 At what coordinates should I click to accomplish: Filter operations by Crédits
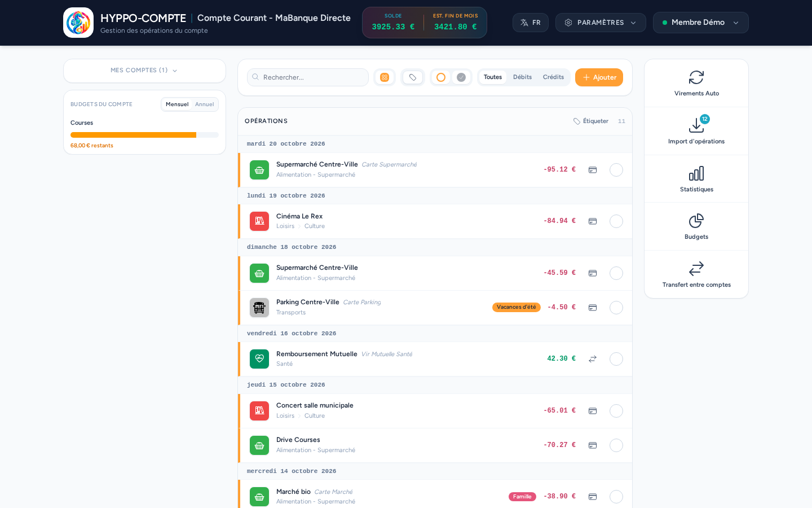[553, 77]
